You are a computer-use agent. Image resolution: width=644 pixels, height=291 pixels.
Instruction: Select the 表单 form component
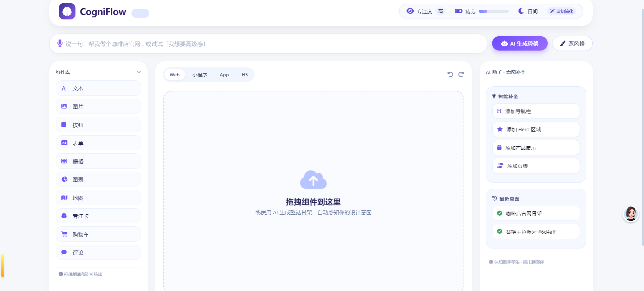coord(98,143)
